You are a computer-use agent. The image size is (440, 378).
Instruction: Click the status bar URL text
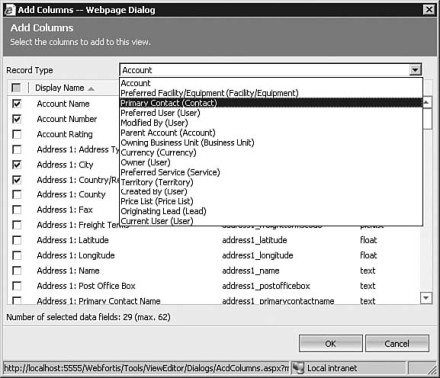[146, 368]
